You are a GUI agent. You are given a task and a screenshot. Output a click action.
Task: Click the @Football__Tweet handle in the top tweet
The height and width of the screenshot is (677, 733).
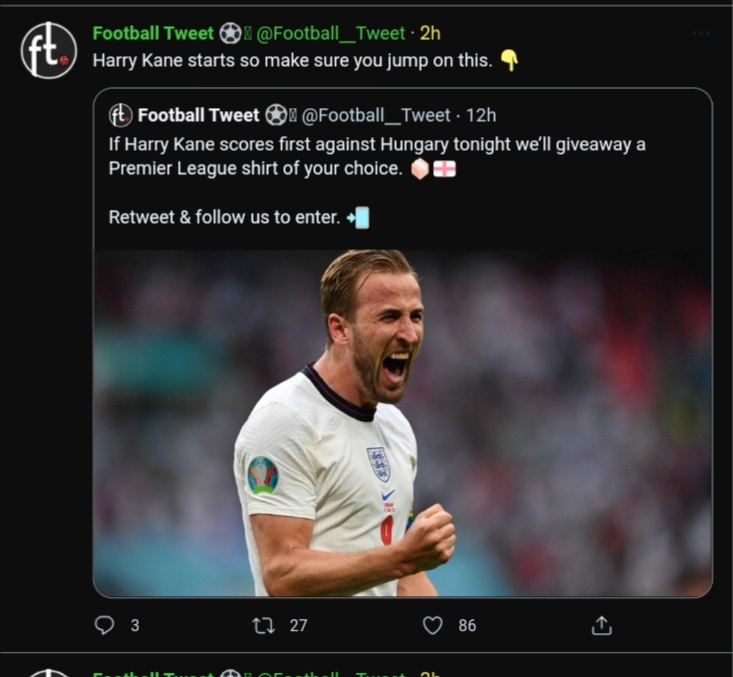tap(331, 33)
